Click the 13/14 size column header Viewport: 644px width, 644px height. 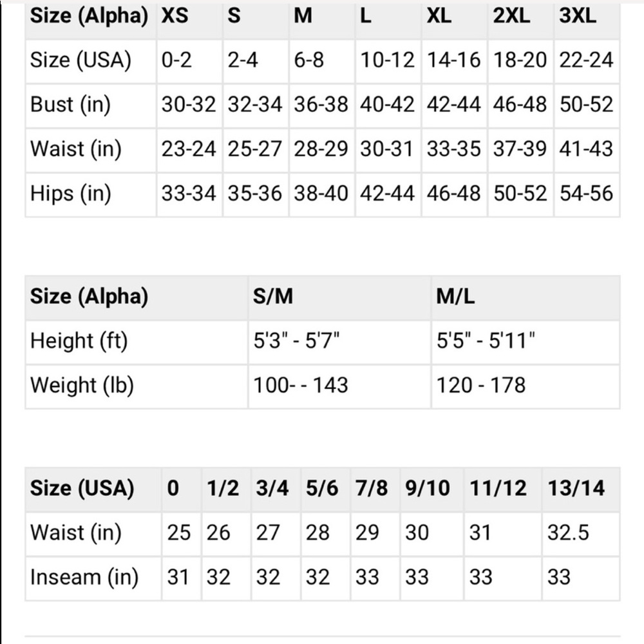tap(576, 488)
